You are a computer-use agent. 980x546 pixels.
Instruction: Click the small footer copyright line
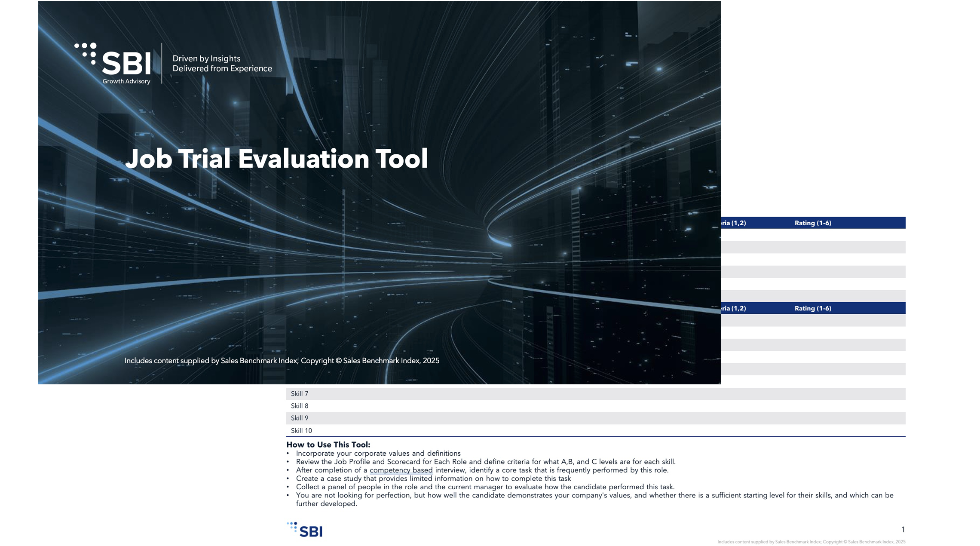(812, 542)
